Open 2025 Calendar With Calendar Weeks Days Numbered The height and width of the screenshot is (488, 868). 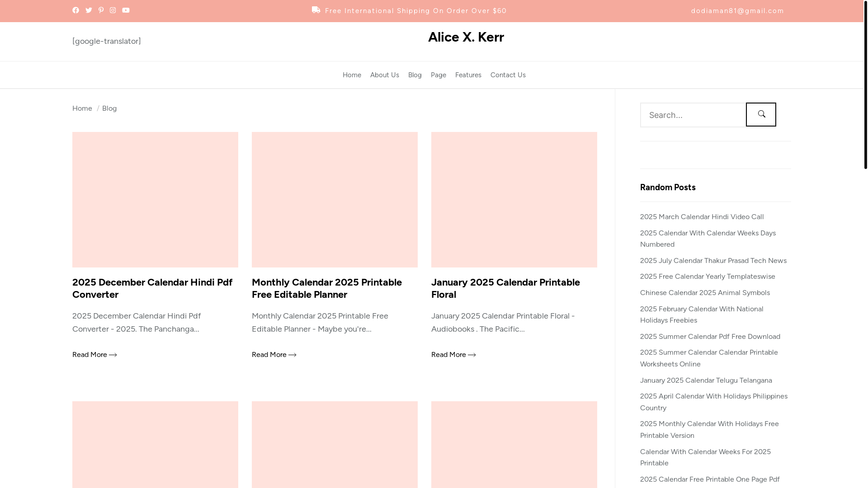[x=708, y=239]
